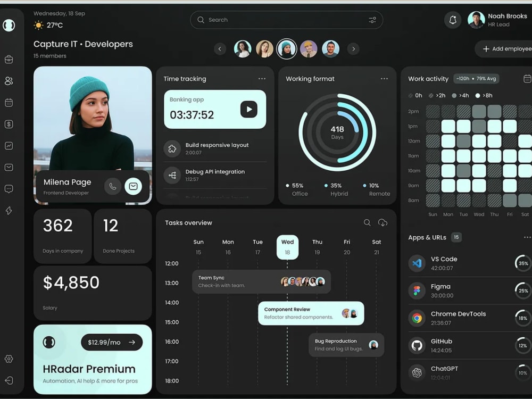Open Noah Brooks profile menu

coord(499,20)
